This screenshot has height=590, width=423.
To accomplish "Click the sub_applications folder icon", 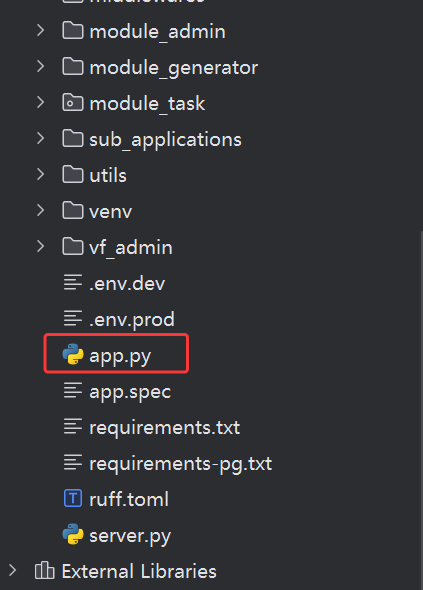I will click(x=73, y=138).
